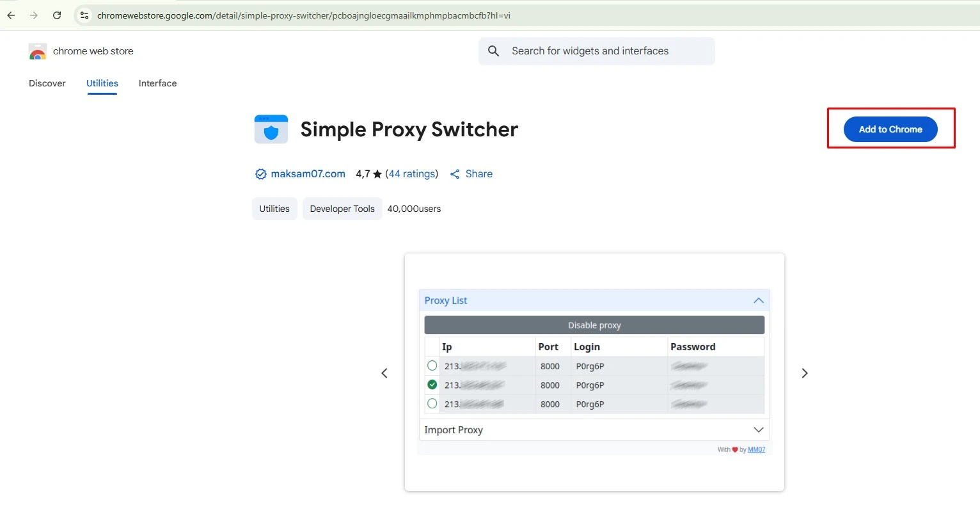Viewport: 980px width, 505px height.
Task: Open the MM07 link in the screenshot
Action: (756, 449)
